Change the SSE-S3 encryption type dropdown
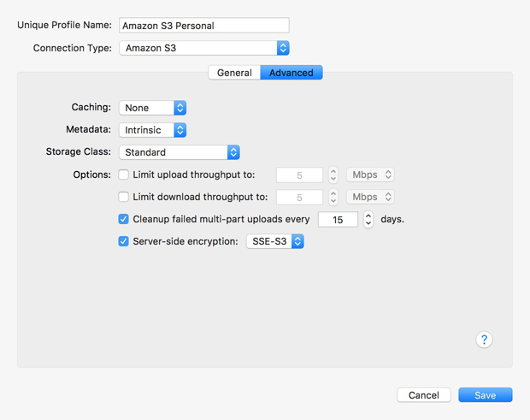This screenshot has width=530, height=420. [x=275, y=241]
